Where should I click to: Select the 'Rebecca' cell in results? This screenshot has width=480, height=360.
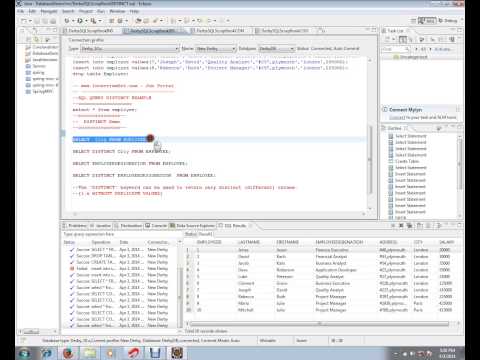click(246, 297)
